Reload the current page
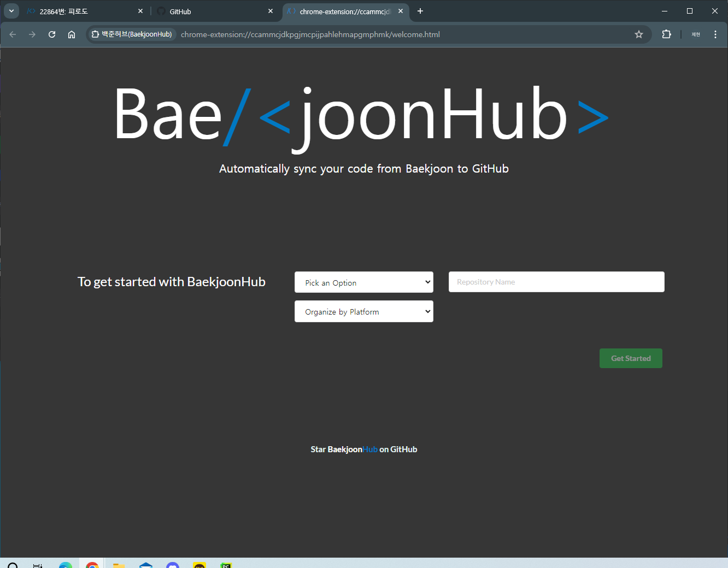The height and width of the screenshot is (568, 728). [52, 34]
